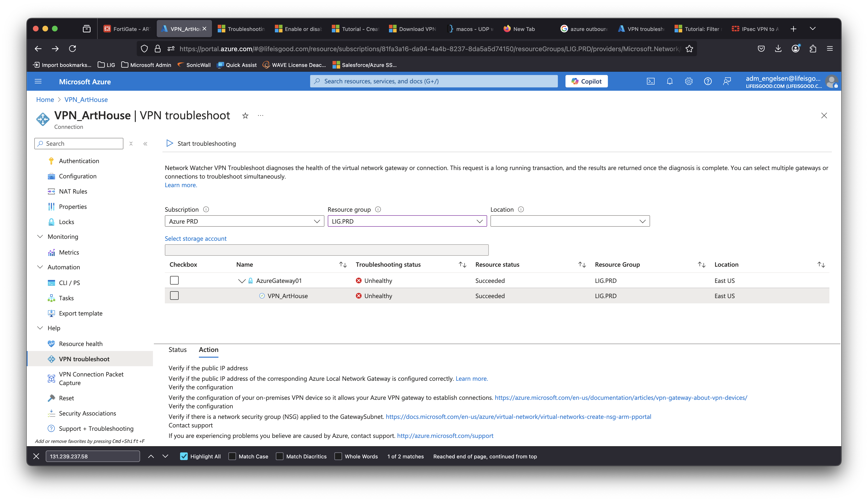Open Firefox application menu
The width and height of the screenshot is (868, 501).
pyautogui.click(x=830, y=49)
